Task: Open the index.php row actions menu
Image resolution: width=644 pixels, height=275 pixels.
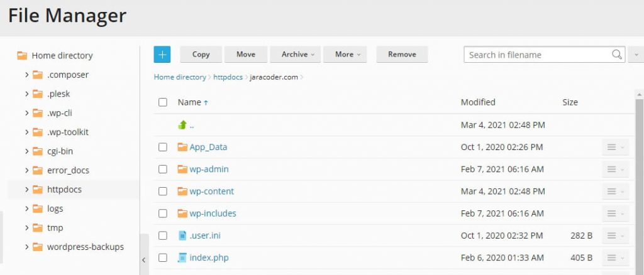Action: click(615, 258)
